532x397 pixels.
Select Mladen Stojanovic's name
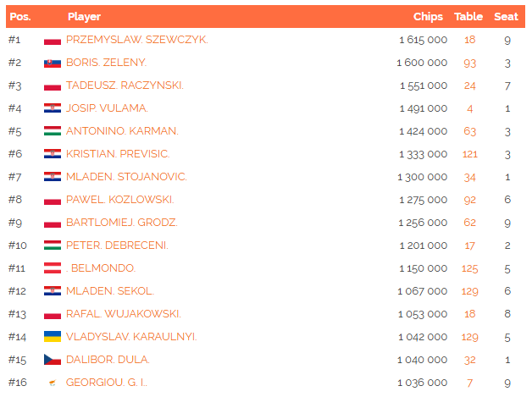pos(126,177)
